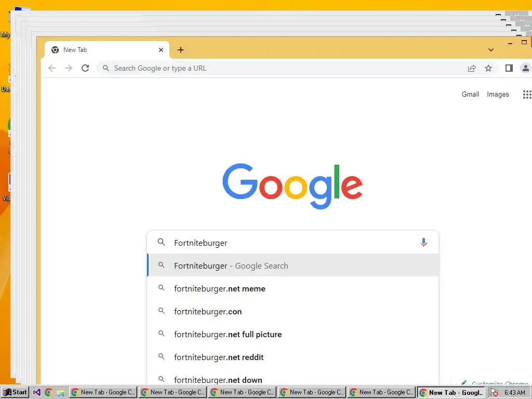The height and width of the screenshot is (399, 532).
Task: Start voice search with the microphone icon
Action: (x=423, y=243)
